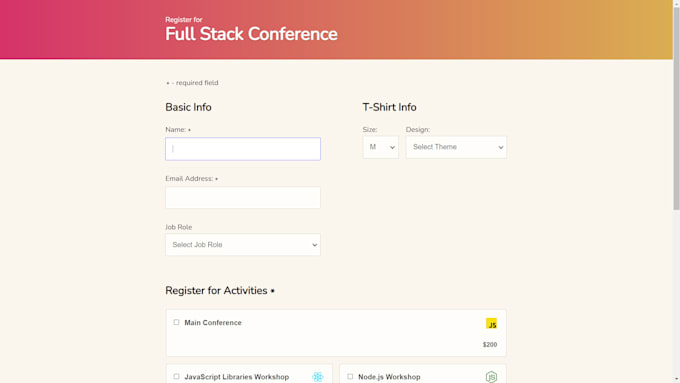Click the $200 price in Main Conference

pyautogui.click(x=490, y=344)
